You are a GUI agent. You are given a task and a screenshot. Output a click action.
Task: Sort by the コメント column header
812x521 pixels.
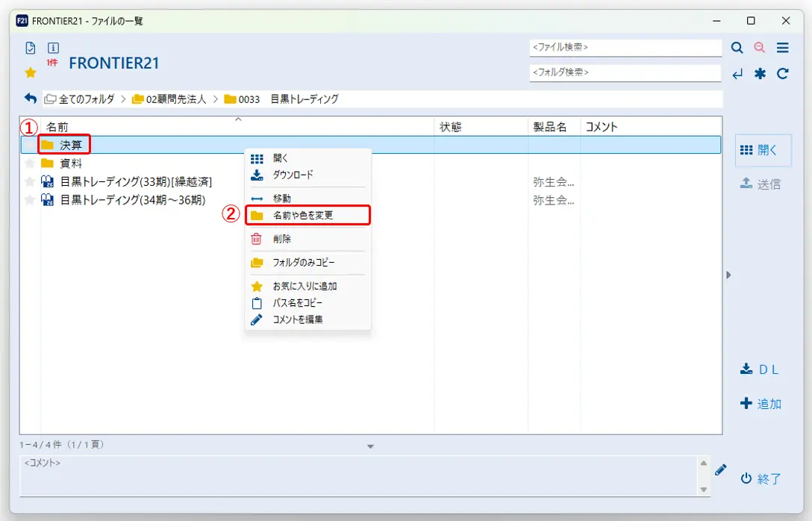(x=651, y=127)
